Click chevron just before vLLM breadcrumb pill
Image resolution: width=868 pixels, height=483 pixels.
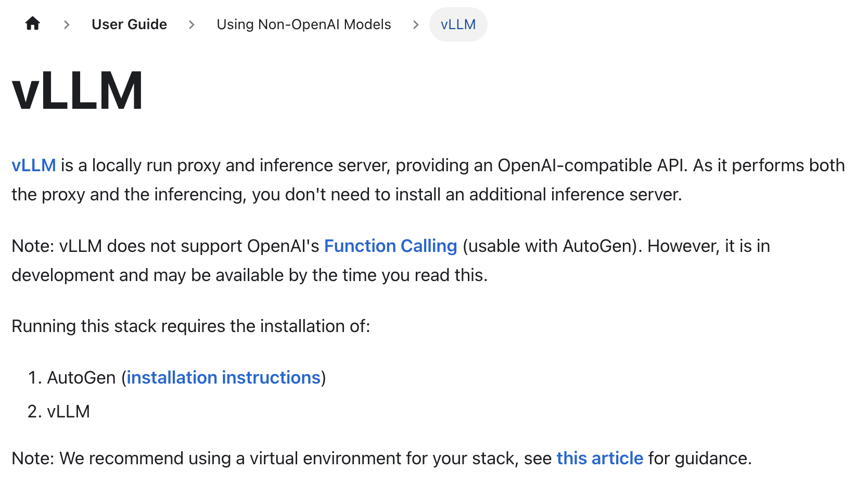[415, 24]
